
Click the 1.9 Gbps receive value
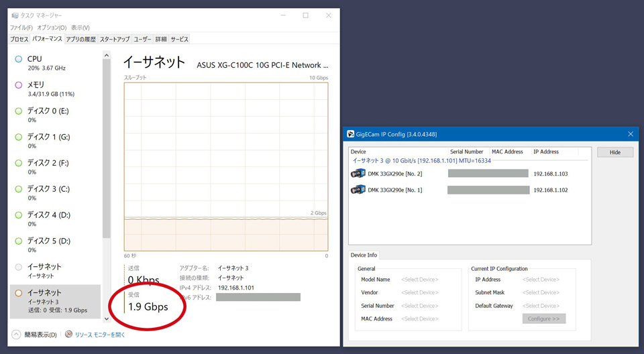point(148,306)
